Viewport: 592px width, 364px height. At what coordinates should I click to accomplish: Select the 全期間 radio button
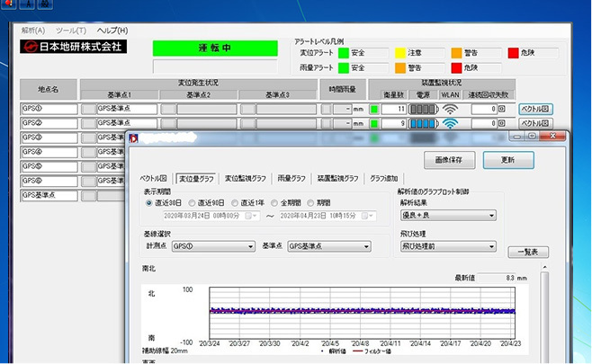(x=274, y=203)
